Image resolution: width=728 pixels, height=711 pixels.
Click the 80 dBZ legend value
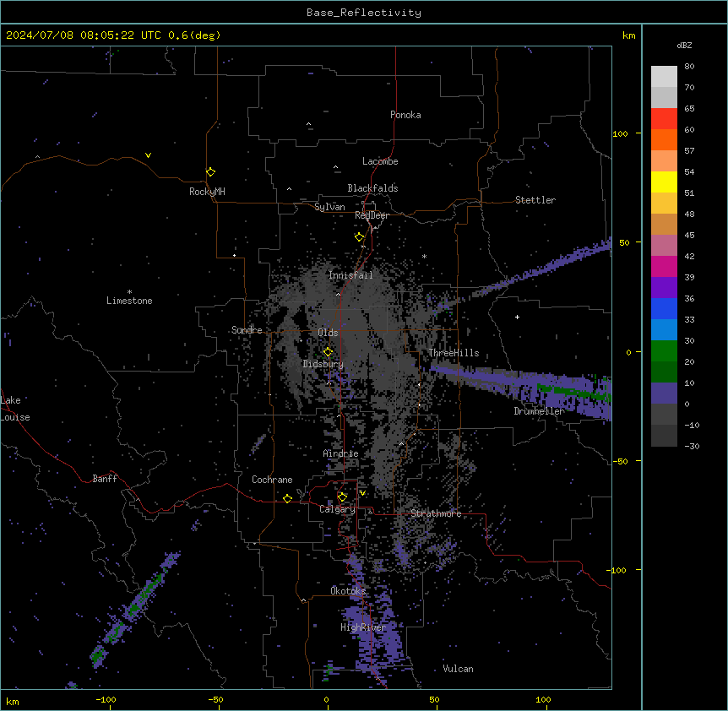pos(689,67)
